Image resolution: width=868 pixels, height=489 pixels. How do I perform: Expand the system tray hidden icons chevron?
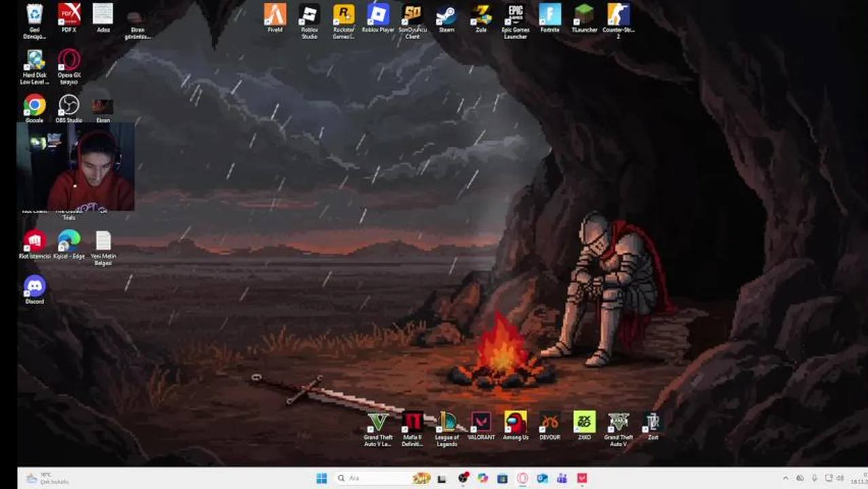point(786,478)
